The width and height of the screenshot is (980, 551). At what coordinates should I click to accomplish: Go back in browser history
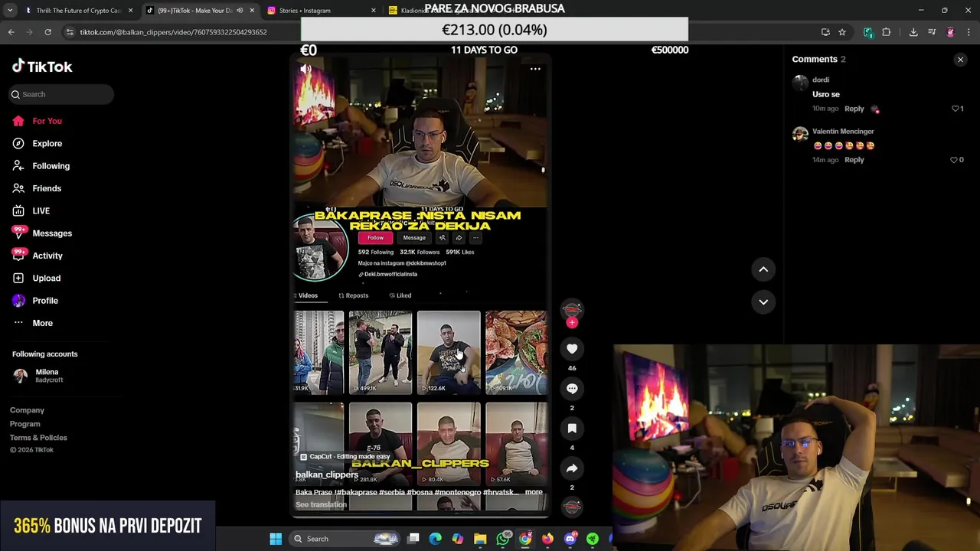pyautogui.click(x=11, y=32)
